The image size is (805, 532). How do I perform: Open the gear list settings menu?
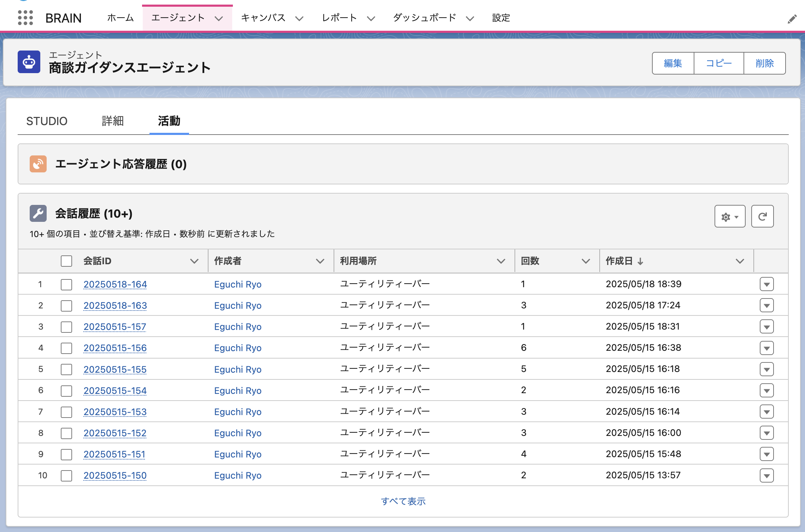pos(730,216)
